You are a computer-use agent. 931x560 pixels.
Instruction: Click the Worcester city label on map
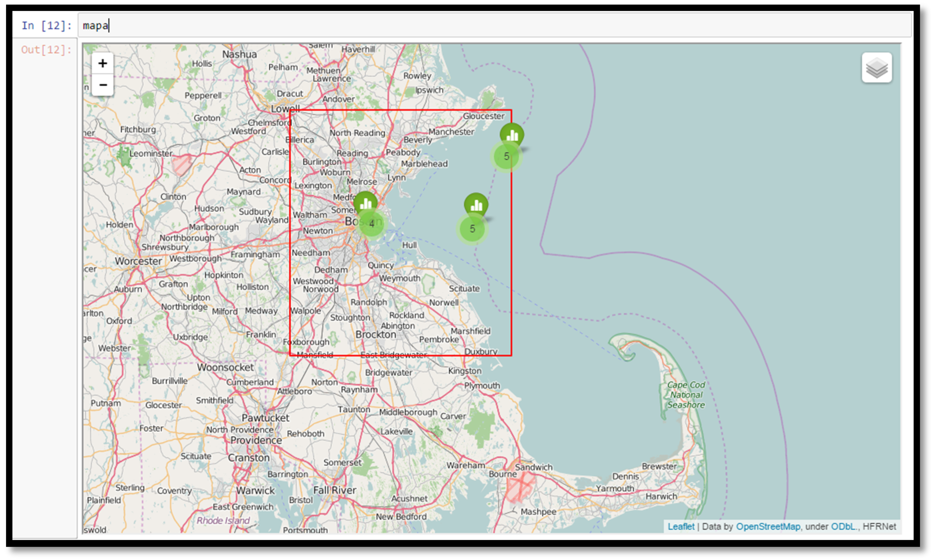[x=138, y=261]
